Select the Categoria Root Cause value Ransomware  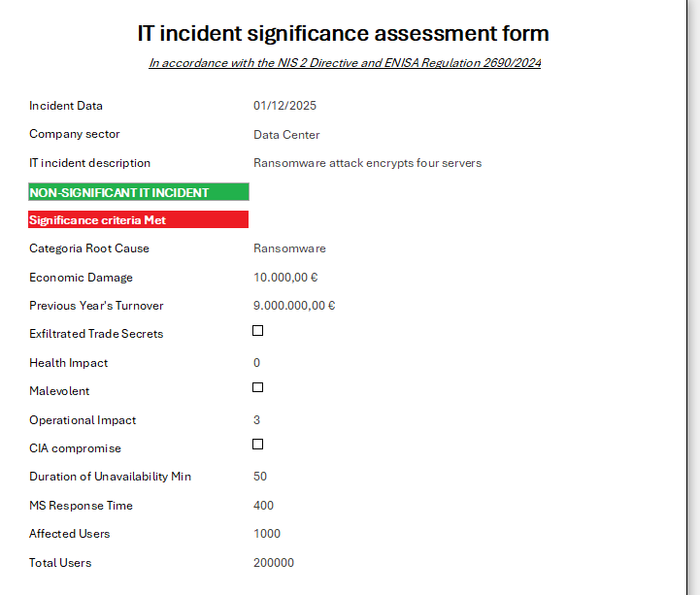coord(289,248)
